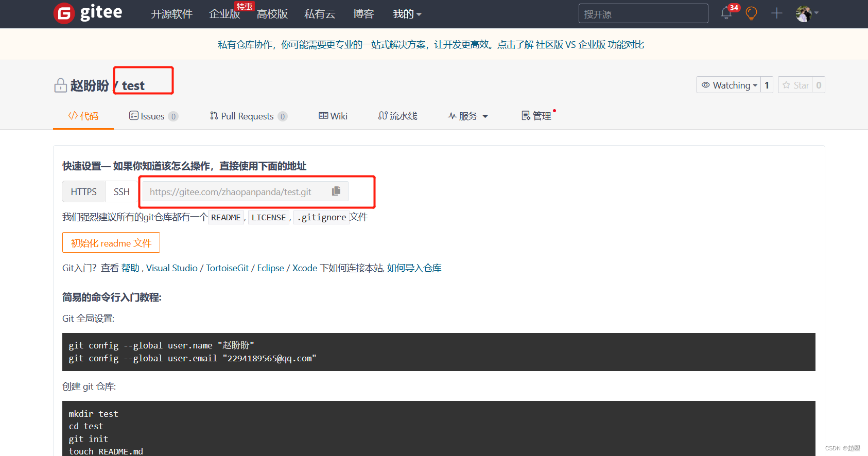Screen dimensions: 868x456
Task: Open the 帮助 link
Action: pyautogui.click(x=130, y=268)
